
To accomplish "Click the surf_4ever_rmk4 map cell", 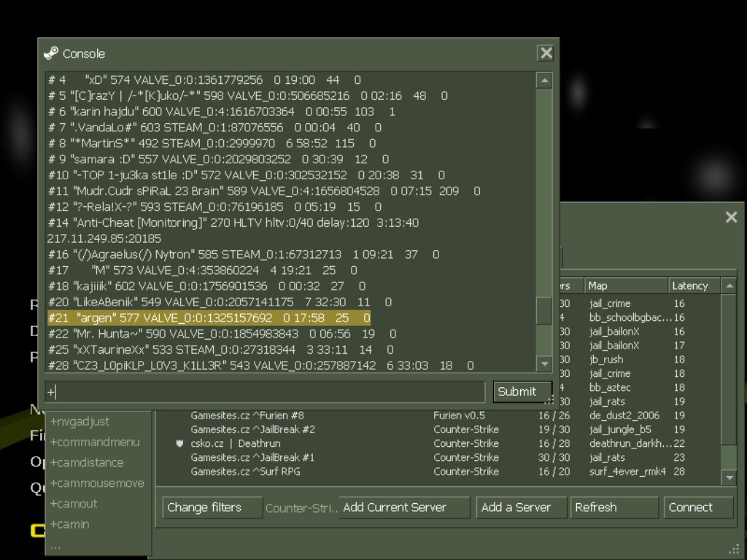I will [627, 472].
